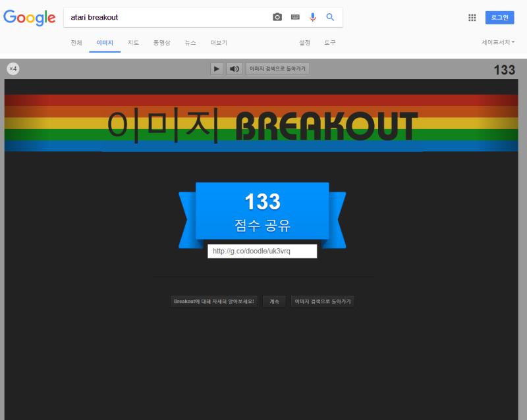The image size is (527, 420).
Task: Open the on-screen keyboard input tool
Action: (x=295, y=17)
